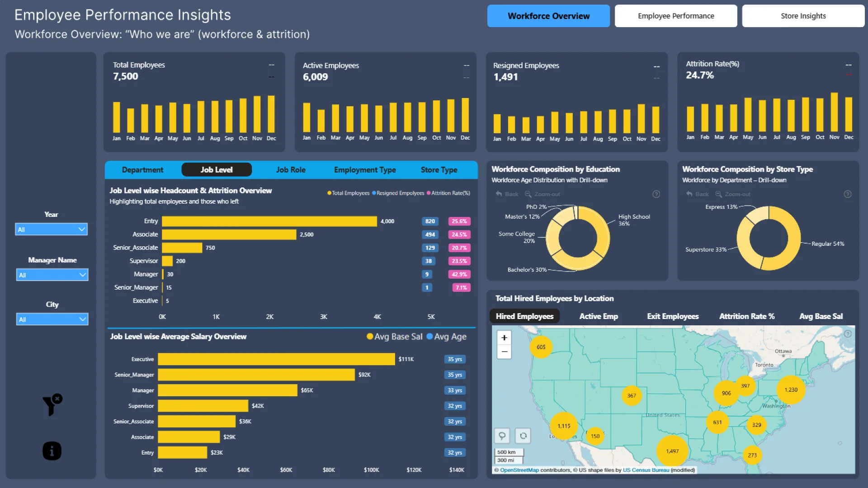
Task: Open the info icon in sidebar
Action: tap(52, 450)
